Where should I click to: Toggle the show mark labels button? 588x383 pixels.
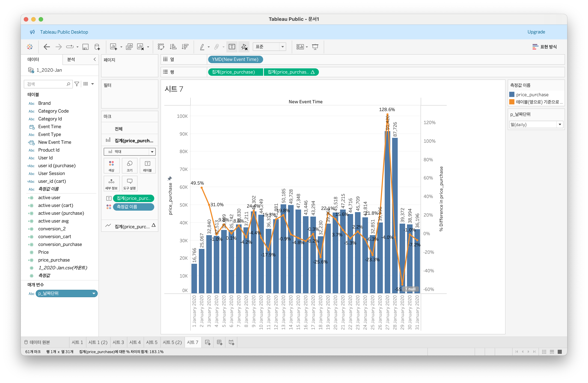(x=232, y=47)
